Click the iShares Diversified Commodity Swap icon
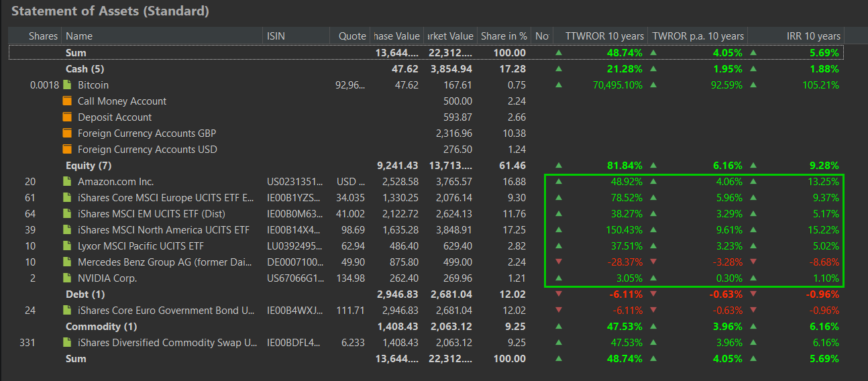Viewport: 868px width, 381px height. [x=66, y=343]
